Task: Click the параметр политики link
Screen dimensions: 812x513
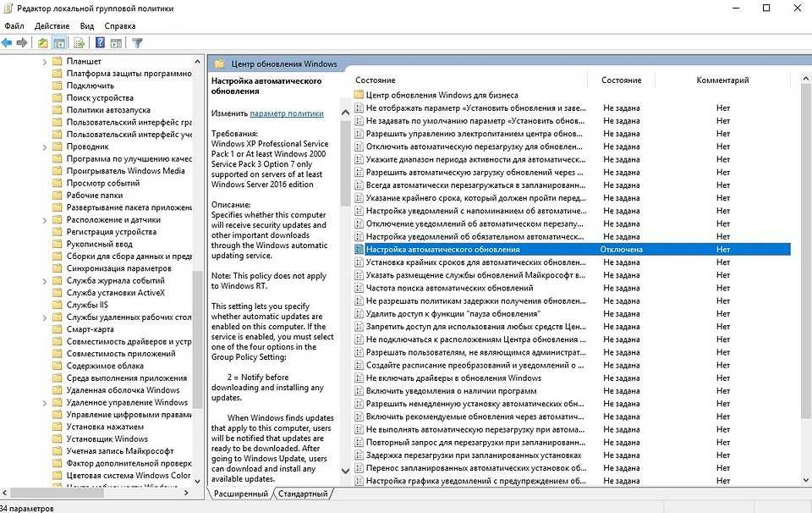Action: click(x=287, y=113)
